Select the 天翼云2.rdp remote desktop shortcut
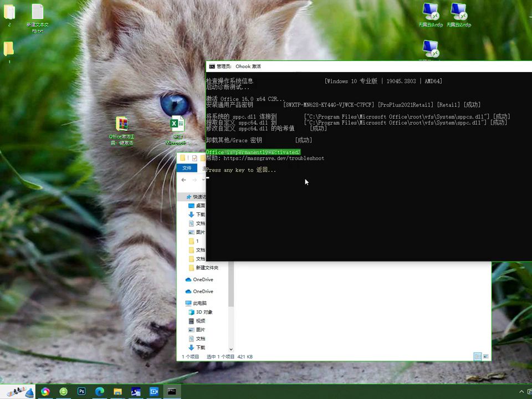Screen dimensions: 532x399 pyautogui.click(x=459, y=15)
